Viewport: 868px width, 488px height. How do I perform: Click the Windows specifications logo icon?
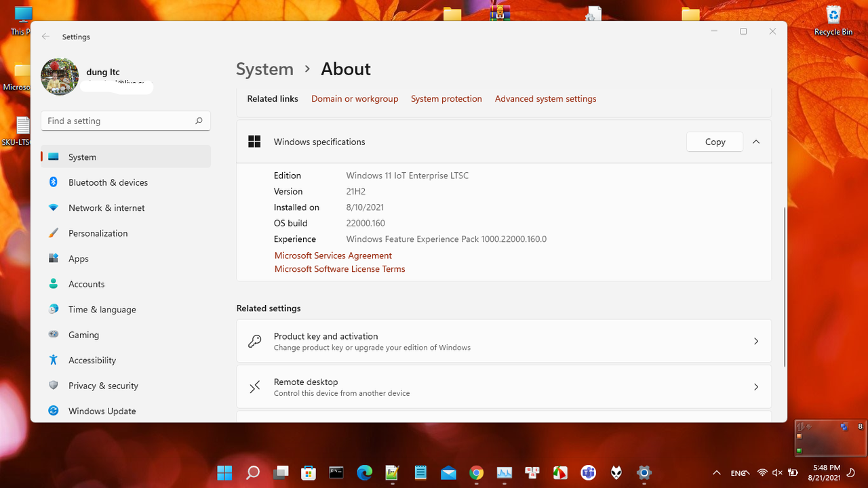(254, 142)
